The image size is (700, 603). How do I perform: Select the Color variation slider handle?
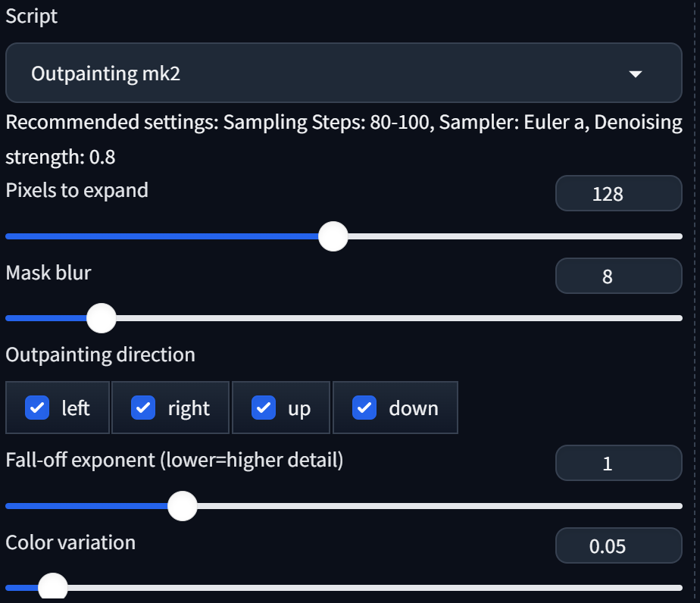pos(52,587)
